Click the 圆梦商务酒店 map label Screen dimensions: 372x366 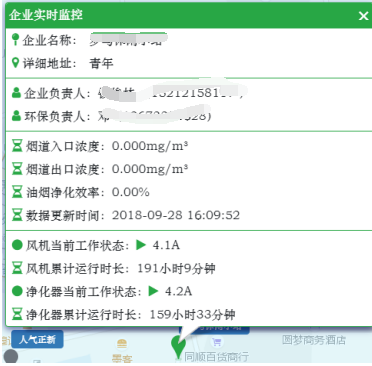314,340
